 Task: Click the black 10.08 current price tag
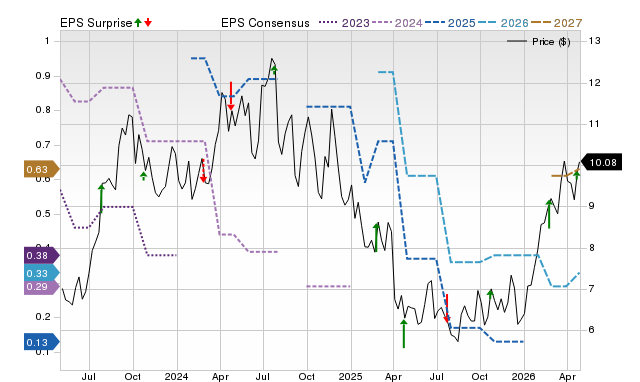pyautogui.click(x=601, y=162)
